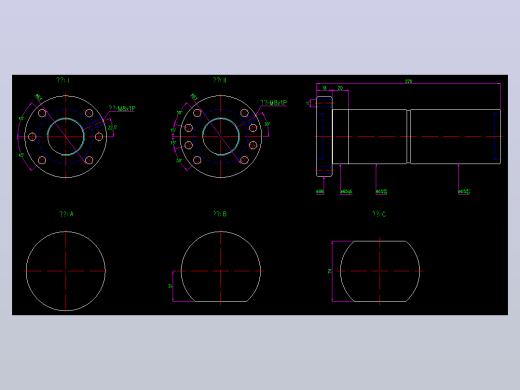520x390 pixels.
Task: Click the '??: II' view title
Action: tap(220, 80)
